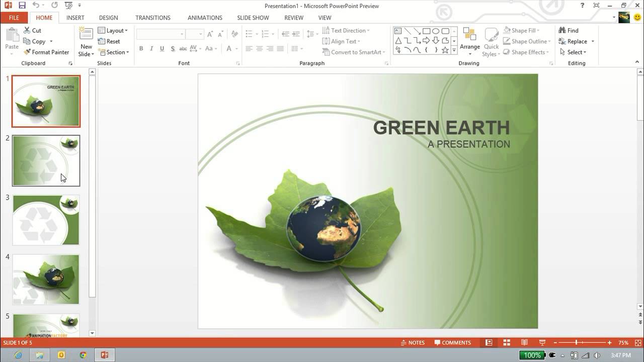Image resolution: width=644 pixels, height=362 pixels.
Task: Align text right
Action: (270, 49)
